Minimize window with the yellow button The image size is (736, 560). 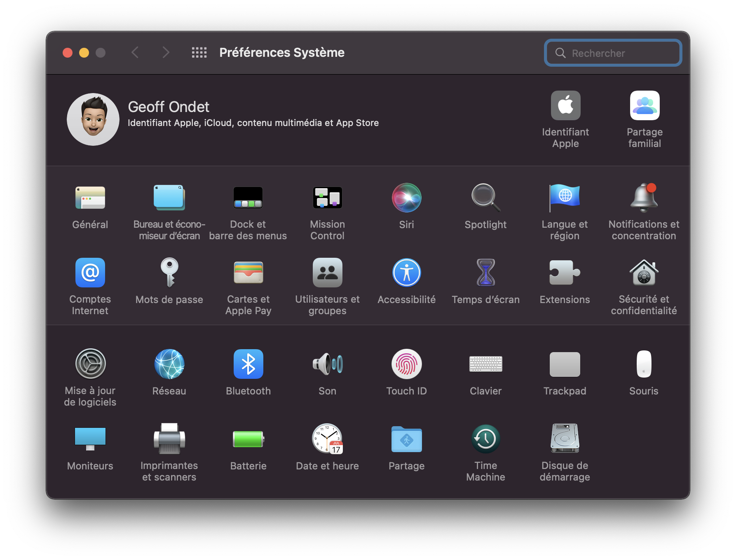(x=84, y=53)
